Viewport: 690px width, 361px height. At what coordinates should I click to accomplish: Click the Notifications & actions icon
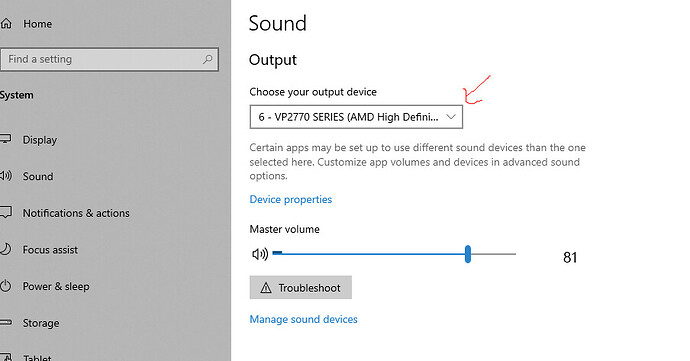pyautogui.click(x=6, y=213)
